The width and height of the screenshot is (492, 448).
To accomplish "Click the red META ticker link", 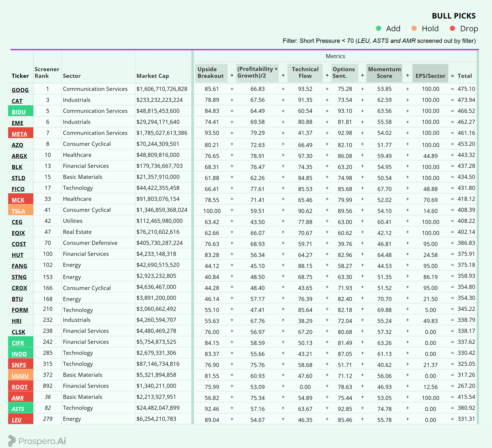I will [x=19, y=134].
